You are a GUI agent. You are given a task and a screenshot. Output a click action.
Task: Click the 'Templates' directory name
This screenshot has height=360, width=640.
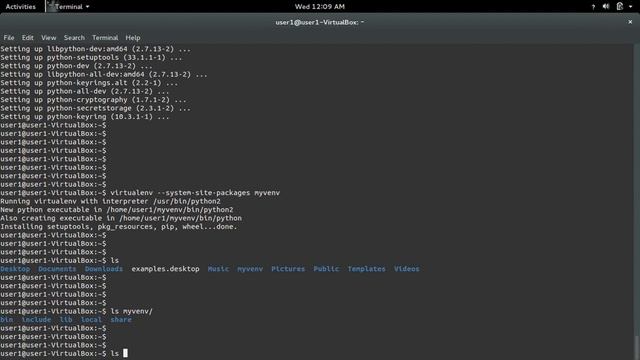(x=367, y=269)
